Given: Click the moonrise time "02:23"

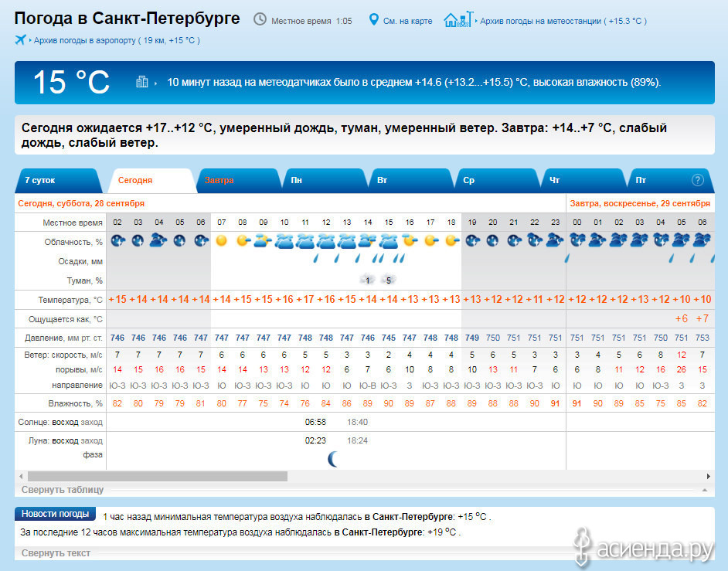Looking at the screenshot, I should 315,440.
